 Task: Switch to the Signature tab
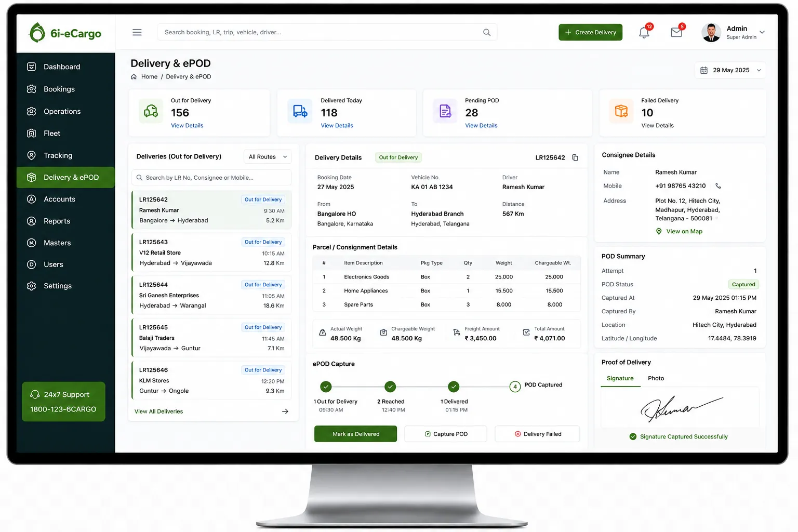click(620, 378)
